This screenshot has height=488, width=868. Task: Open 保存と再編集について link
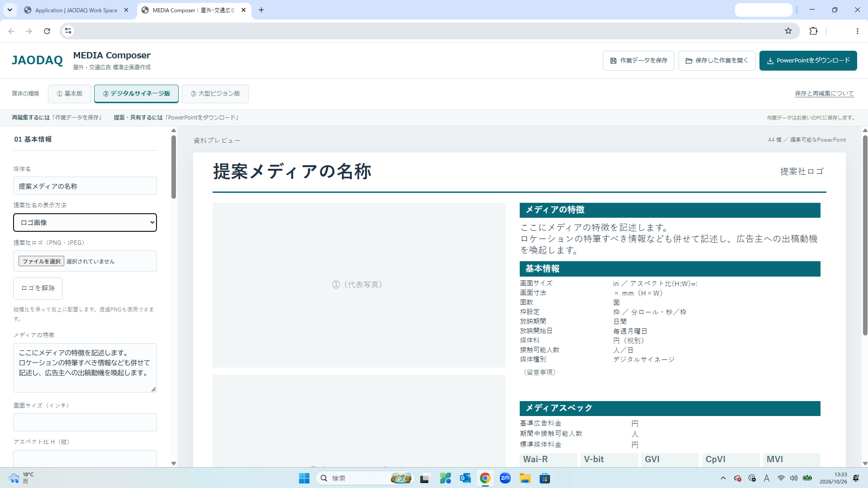pyautogui.click(x=824, y=94)
